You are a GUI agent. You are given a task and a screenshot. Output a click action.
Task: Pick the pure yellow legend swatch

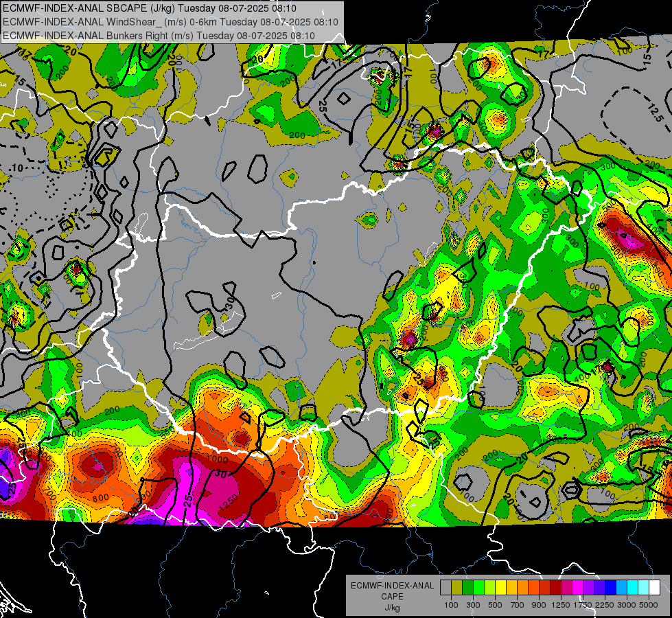point(500,587)
